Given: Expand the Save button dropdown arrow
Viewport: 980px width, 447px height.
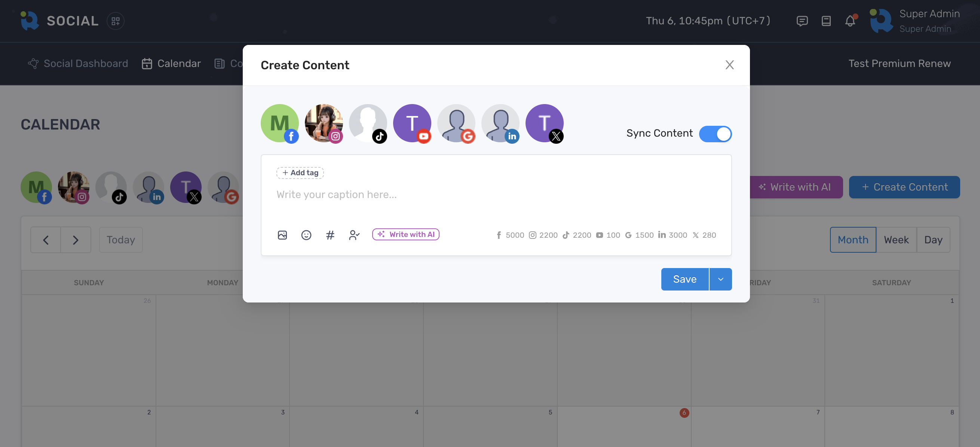Looking at the screenshot, I should [720, 279].
